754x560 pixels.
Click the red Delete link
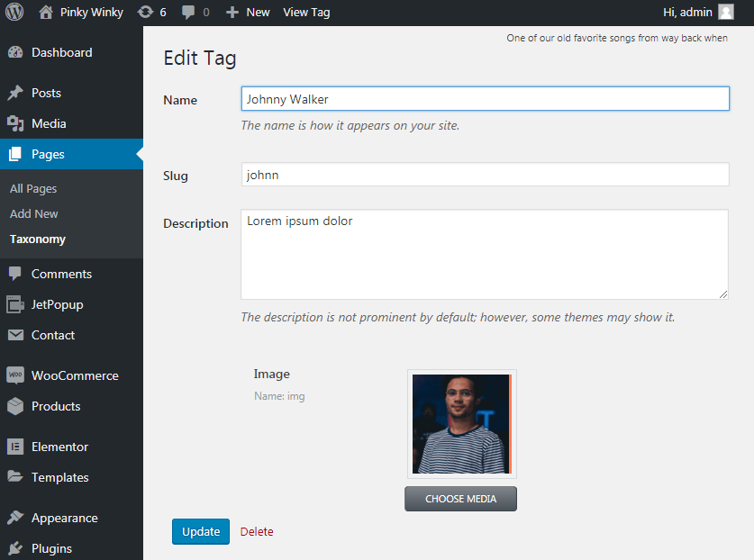click(x=257, y=531)
